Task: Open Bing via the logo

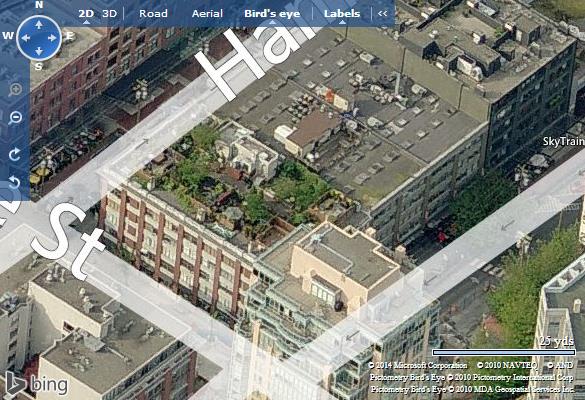Action: click(37, 384)
